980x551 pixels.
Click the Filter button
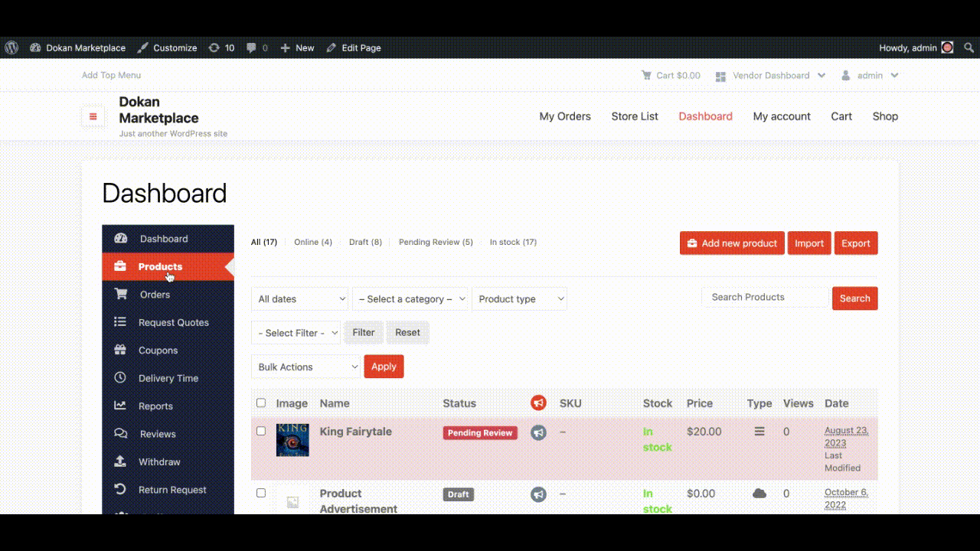pyautogui.click(x=364, y=333)
